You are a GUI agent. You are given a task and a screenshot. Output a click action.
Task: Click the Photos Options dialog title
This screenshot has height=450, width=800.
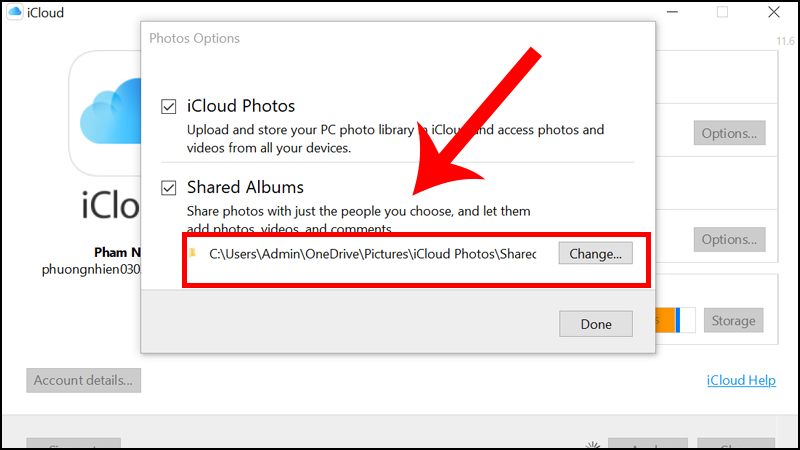click(x=194, y=38)
